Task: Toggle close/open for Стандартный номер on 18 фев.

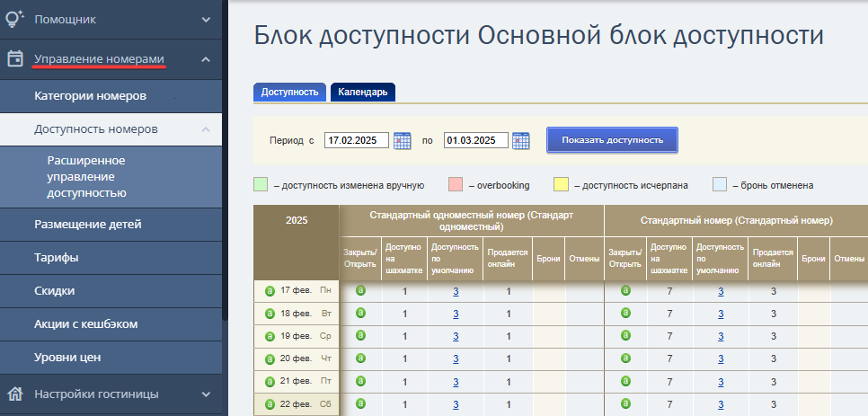Action: pos(625,313)
